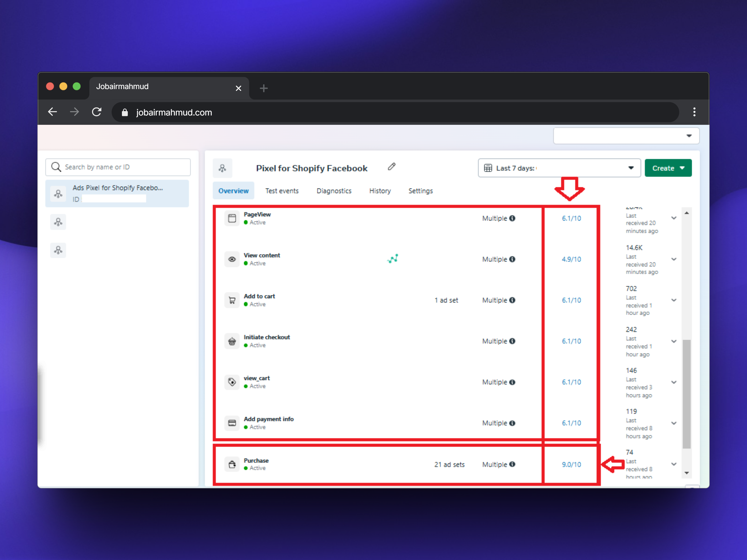Click the browser reload icon
Viewport: 747px width, 560px height.
coord(97,112)
